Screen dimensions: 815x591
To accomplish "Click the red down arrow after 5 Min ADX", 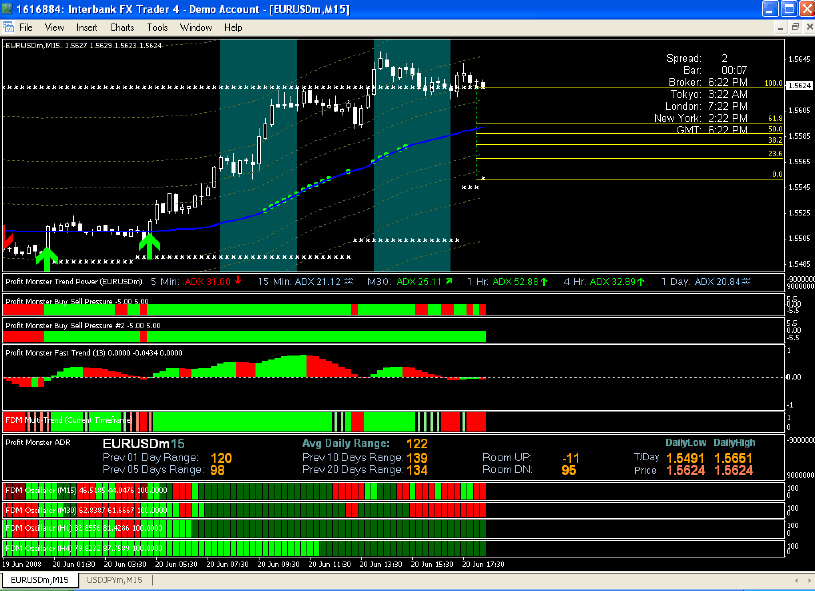I will pos(238,281).
